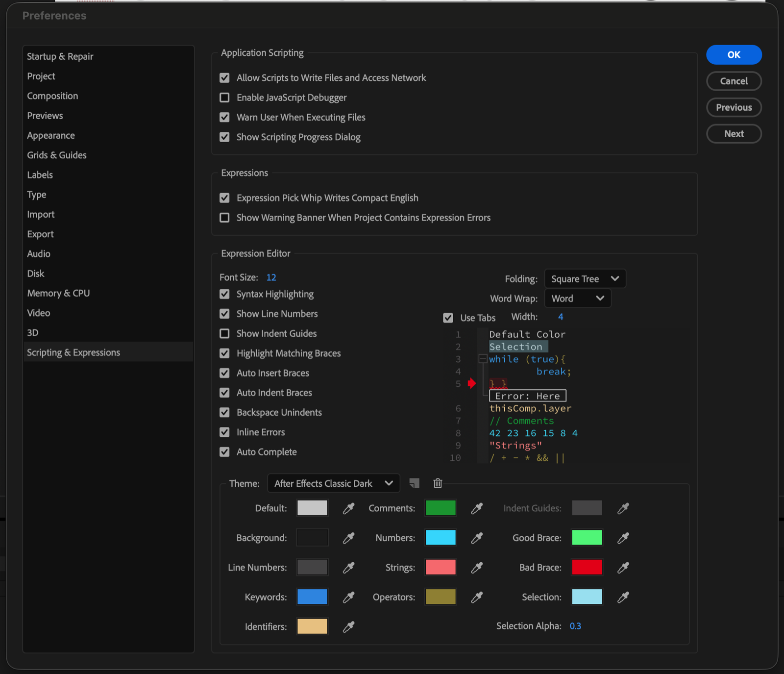Enable Show Warning Banner for Expression Errors

[224, 218]
